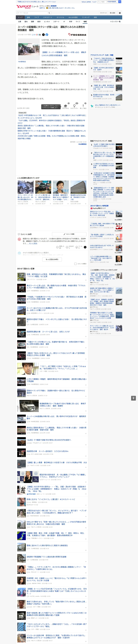The image size is (138, 644).
Task: Open 緊急手術の室井佑月 article
Action: coord(63,475)
